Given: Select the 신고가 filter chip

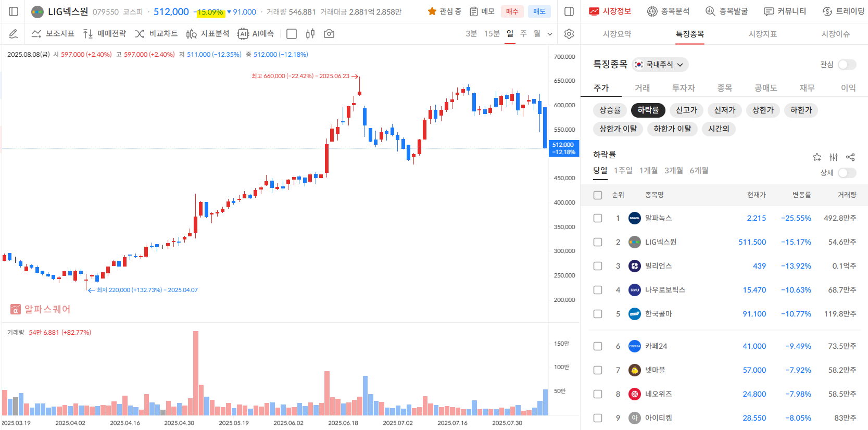Looking at the screenshot, I should 686,110.
